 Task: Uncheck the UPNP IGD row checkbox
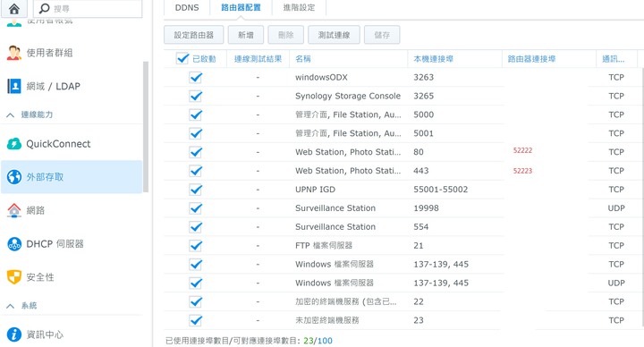click(x=196, y=190)
